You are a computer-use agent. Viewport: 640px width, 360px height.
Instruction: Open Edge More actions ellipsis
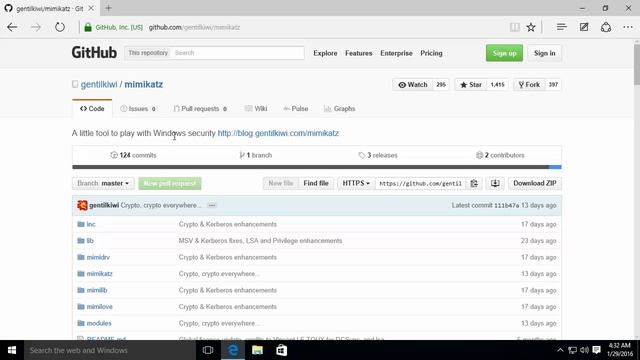(x=628, y=27)
